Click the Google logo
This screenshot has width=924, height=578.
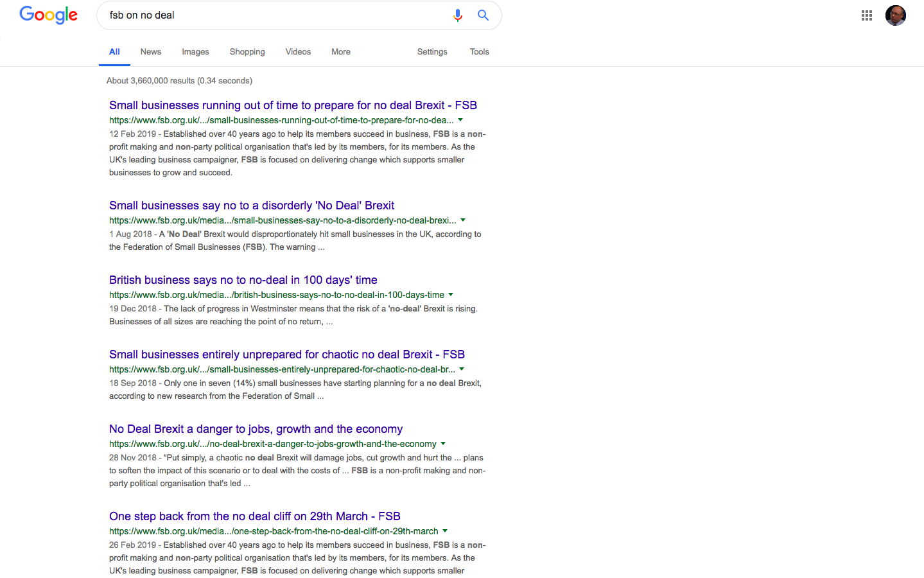48,15
